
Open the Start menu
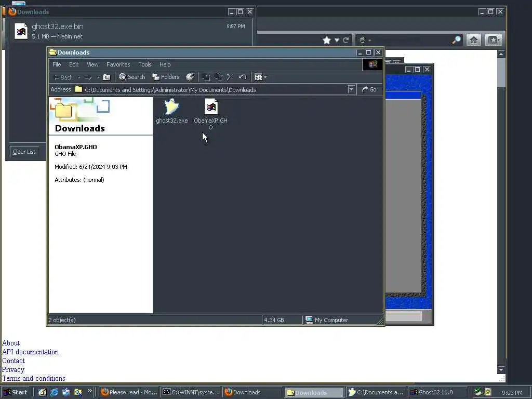click(x=16, y=392)
